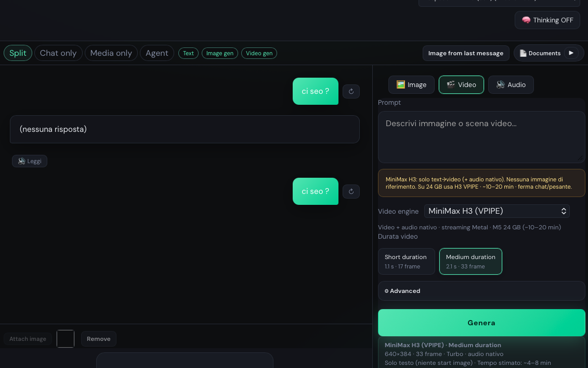This screenshot has width=588, height=368.
Task: Click the 'Video engine' label
Action: click(x=398, y=211)
